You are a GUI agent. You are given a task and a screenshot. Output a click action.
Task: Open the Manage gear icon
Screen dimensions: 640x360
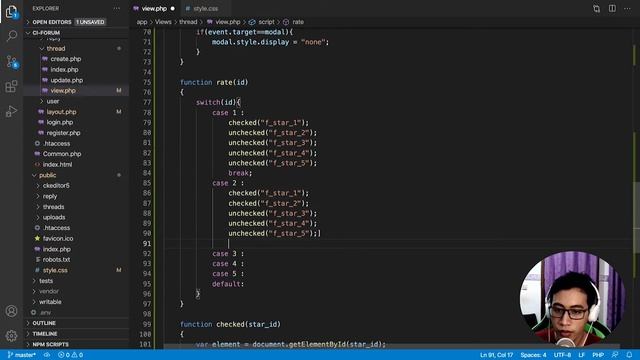click(x=11, y=336)
